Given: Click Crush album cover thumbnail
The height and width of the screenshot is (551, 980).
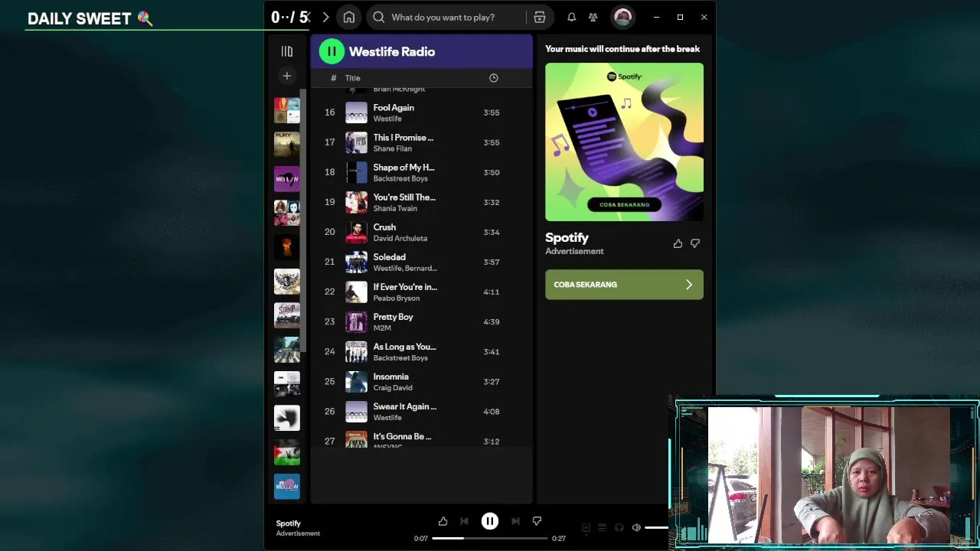Looking at the screenshot, I should click(356, 232).
